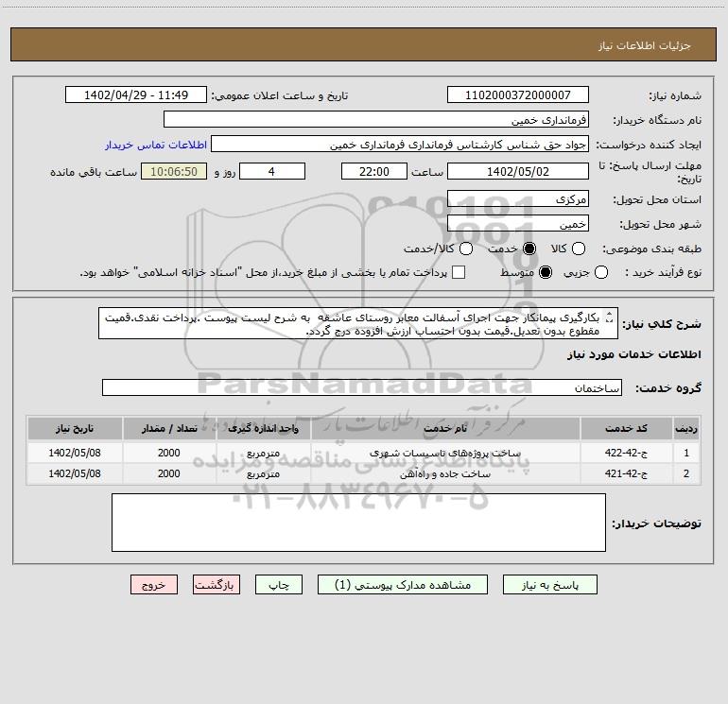Click the خروج exit button
Image resolution: width=728 pixels, height=704 pixels.
point(154,585)
